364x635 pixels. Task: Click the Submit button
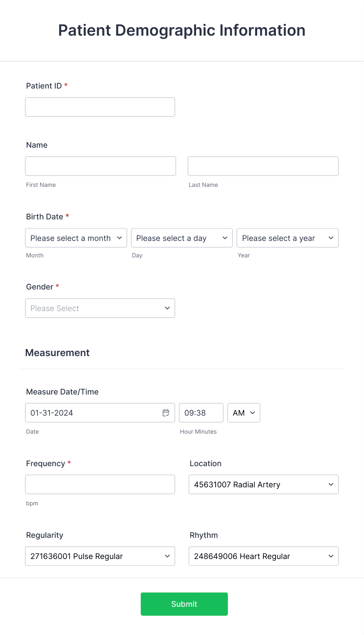(x=184, y=604)
